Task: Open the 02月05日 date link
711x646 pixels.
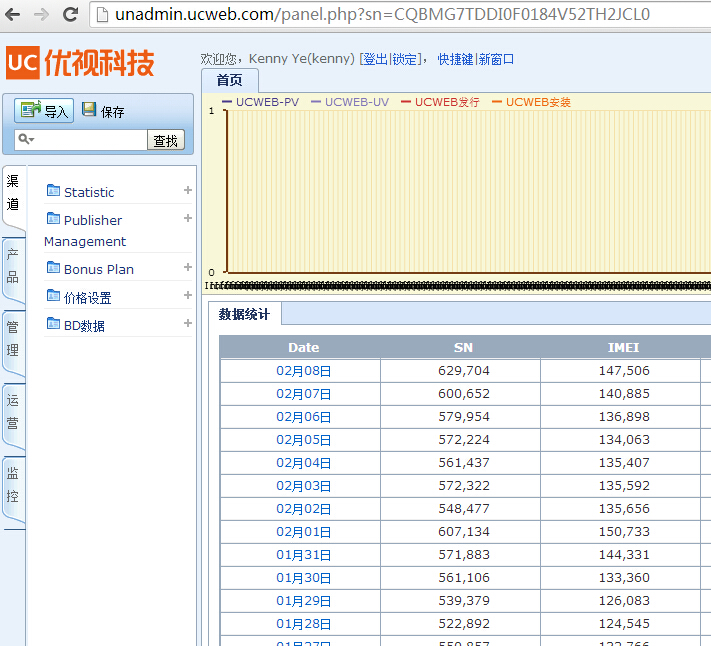Action: coord(304,440)
